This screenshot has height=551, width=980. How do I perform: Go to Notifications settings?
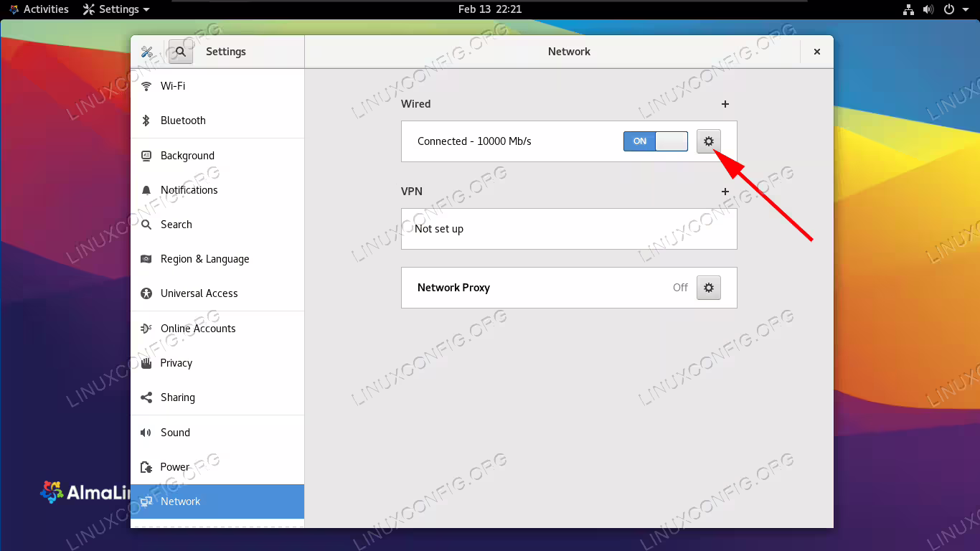[217, 190]
